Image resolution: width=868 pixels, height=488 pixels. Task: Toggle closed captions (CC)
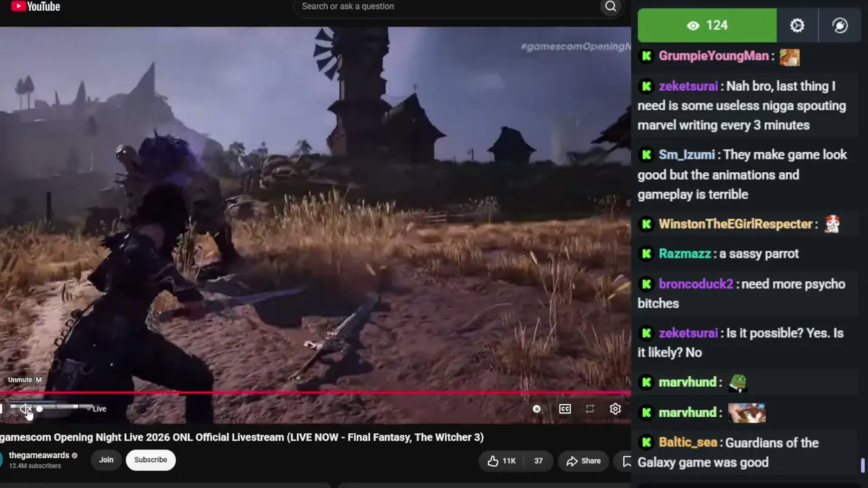[565, 409]
